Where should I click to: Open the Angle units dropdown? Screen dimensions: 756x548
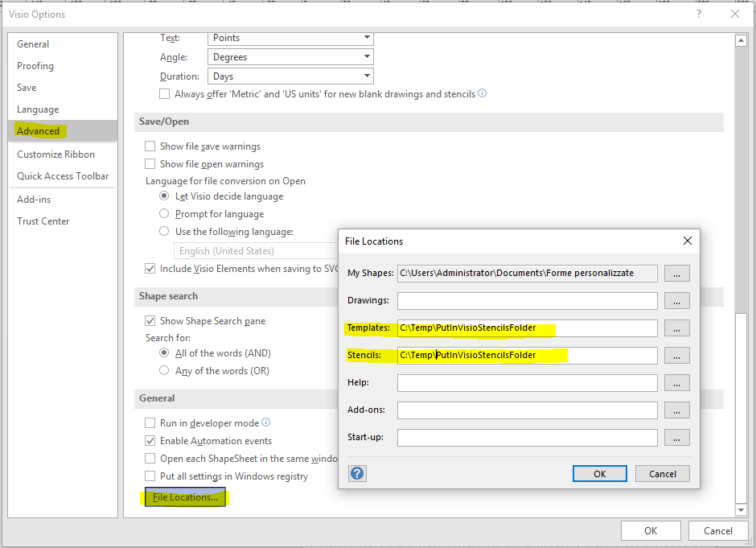click(290, 57)
